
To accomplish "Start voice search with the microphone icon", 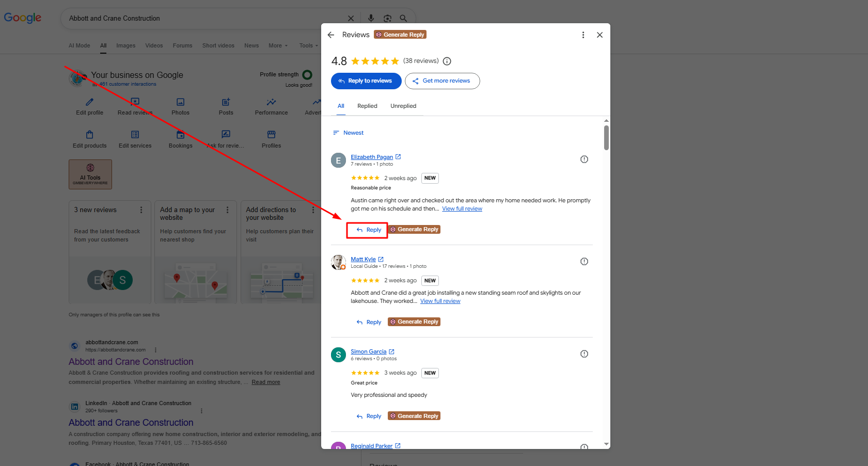I will point(371,19).
